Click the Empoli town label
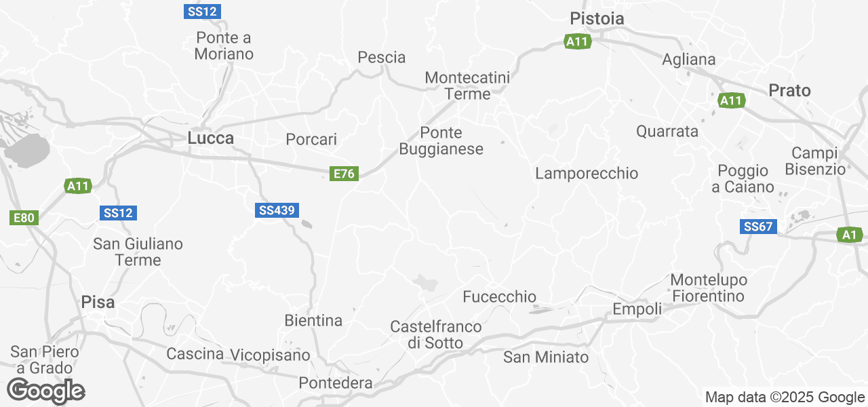The height and width of the screenshot is (407, 868). (637, 309)
